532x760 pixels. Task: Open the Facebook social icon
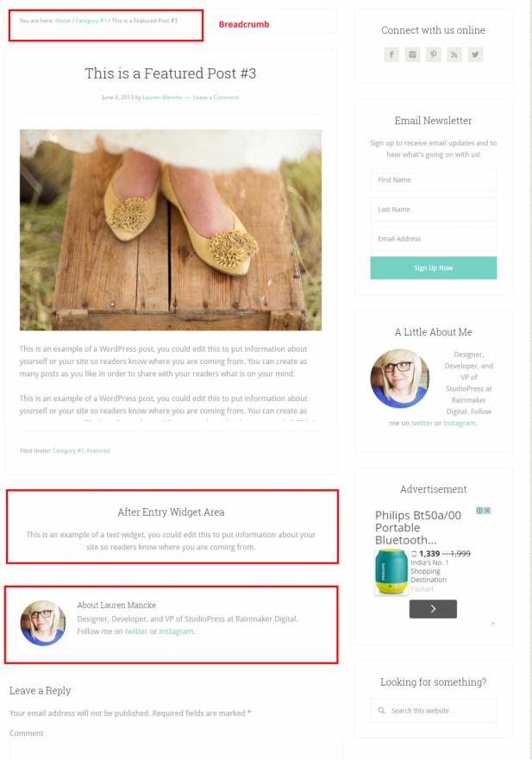391,54
